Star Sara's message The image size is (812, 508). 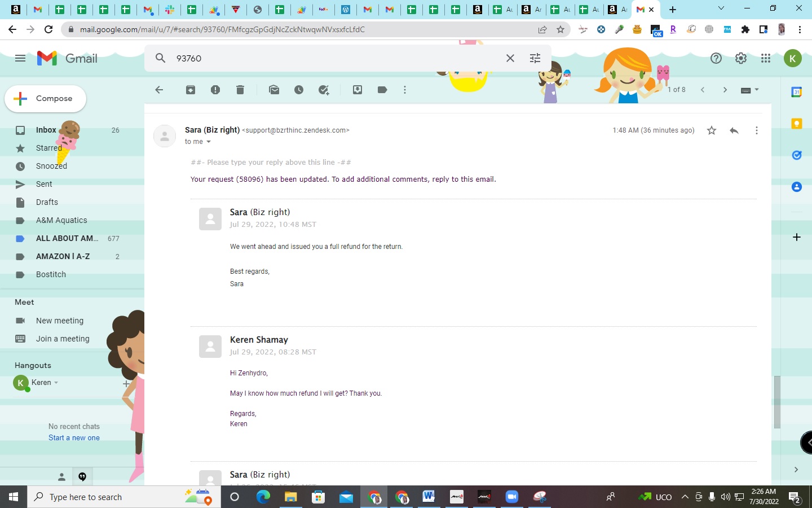pos(712,130)
